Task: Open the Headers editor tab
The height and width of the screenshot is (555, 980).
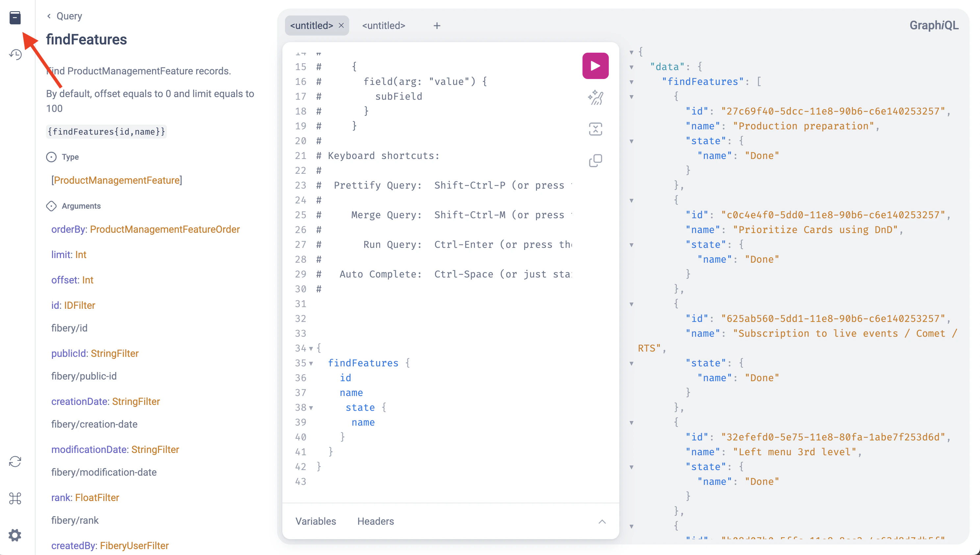Action: point(375,521)
